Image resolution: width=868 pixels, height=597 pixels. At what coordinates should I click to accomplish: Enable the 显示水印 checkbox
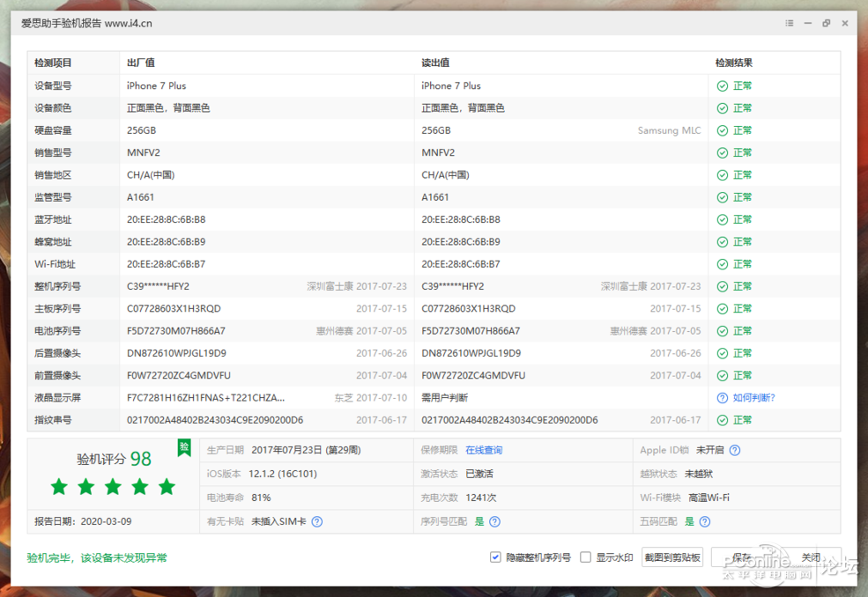tap(585, 557)
